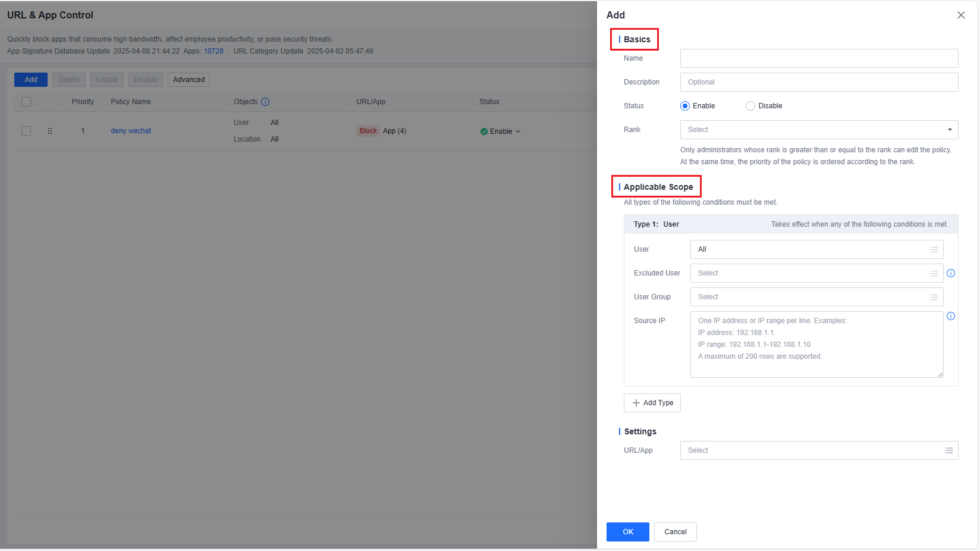Click the Block tag in deny wechat row
The image size is (980, 551).
[368, 131]
